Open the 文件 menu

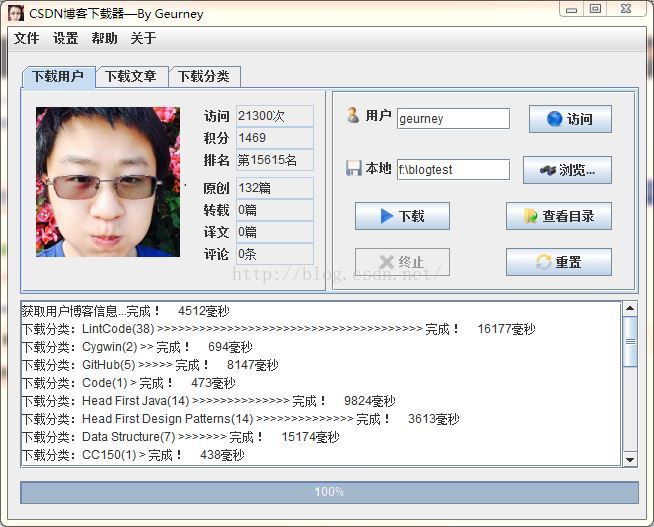pos(27,38)
